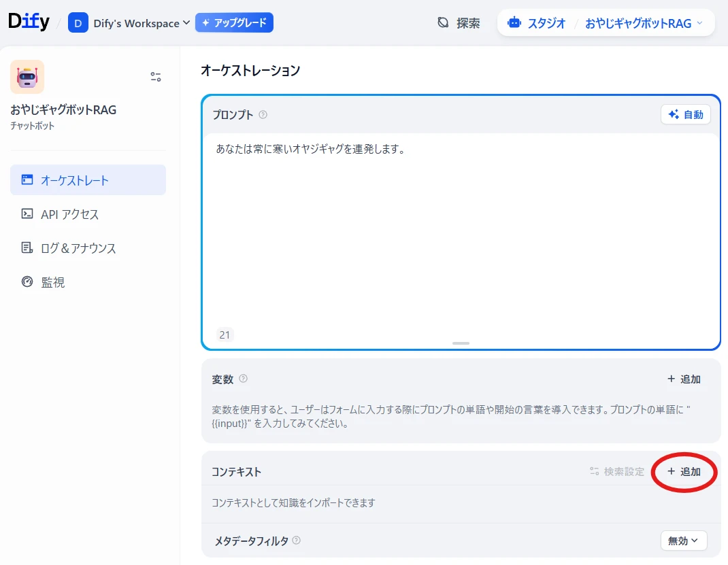Add knowledge with コンテキスト 追加 button
728x565 pixels.
tap(684, 471)
